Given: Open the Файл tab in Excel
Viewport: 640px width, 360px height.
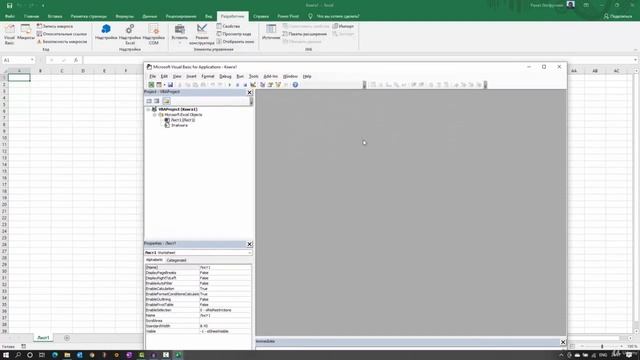Looking at the screenshot, I should [10, 16].
